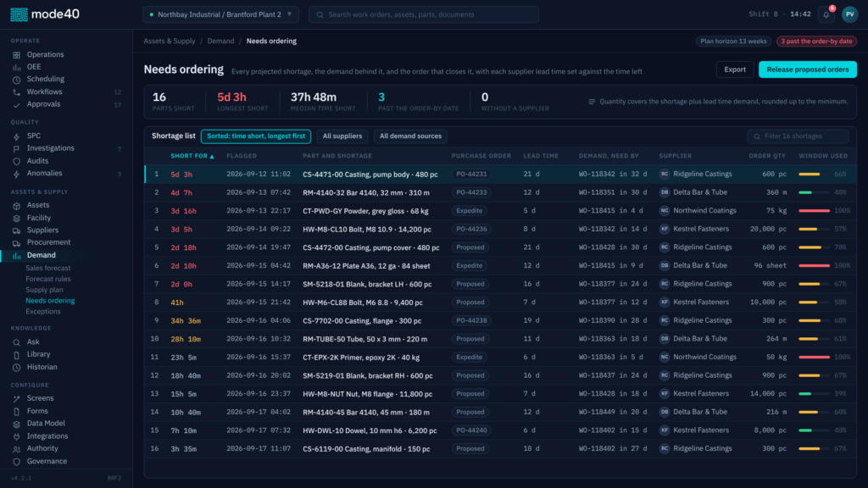Viewport: 868px width, 488px height.
Task: Click WO-118415 in 9 d demand cell
Action: coord(611,265)
